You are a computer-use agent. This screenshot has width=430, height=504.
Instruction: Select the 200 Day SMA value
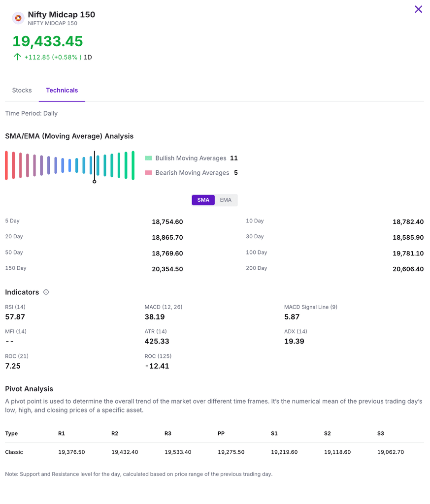tap(408, 269)
